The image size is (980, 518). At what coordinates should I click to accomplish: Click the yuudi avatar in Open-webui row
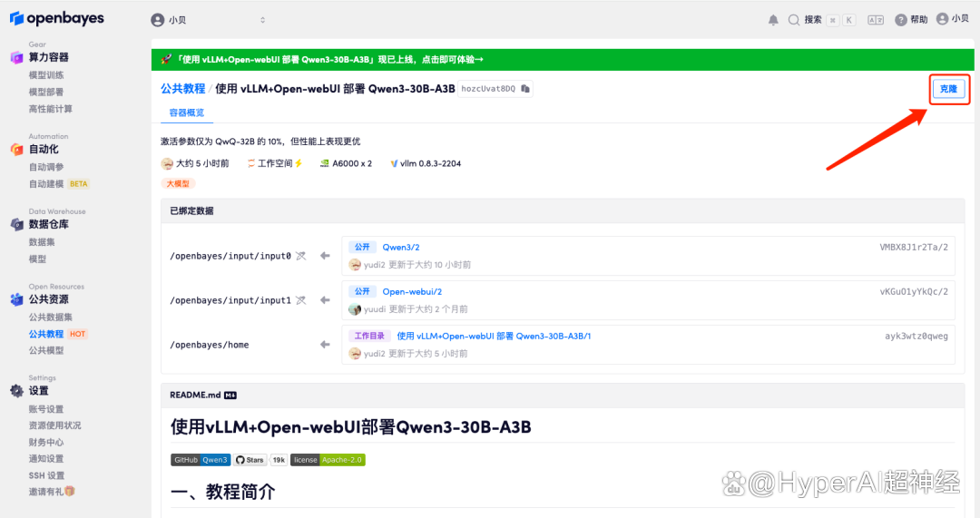point(355,309)
